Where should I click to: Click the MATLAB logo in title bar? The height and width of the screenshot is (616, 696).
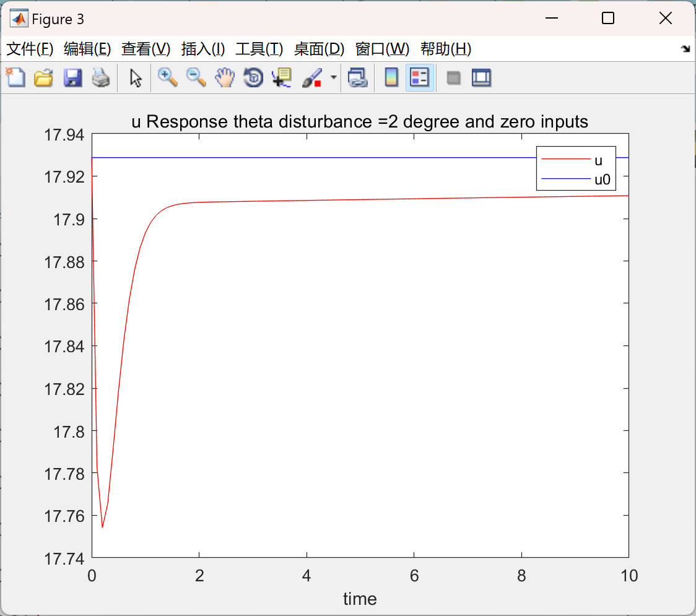[19, 19]
